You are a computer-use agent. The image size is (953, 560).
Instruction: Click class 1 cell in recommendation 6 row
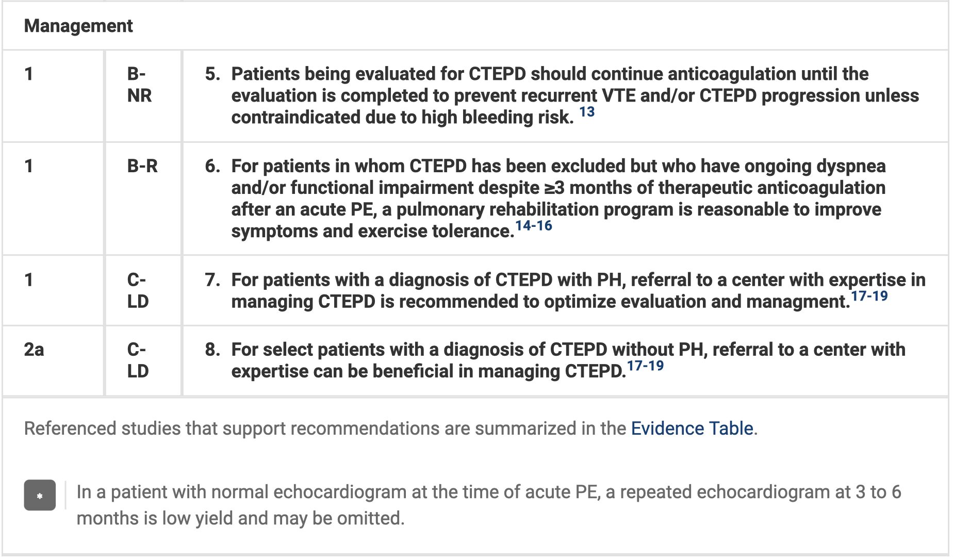(x=29, y=166)
